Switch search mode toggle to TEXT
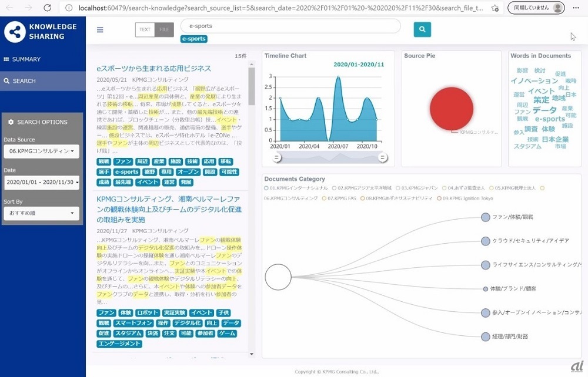The image size is (588, 377). tap(145, 29)
